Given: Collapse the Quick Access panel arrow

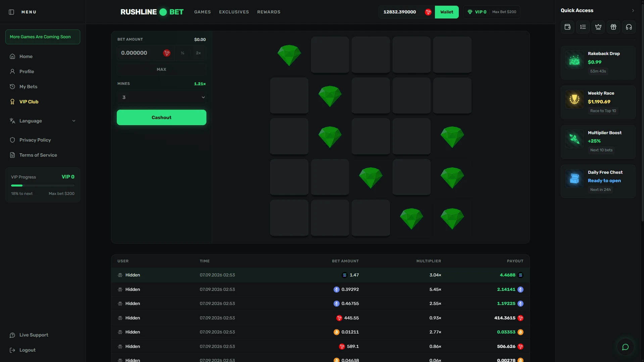Looking at the screenshot, I should pos(633,11).
